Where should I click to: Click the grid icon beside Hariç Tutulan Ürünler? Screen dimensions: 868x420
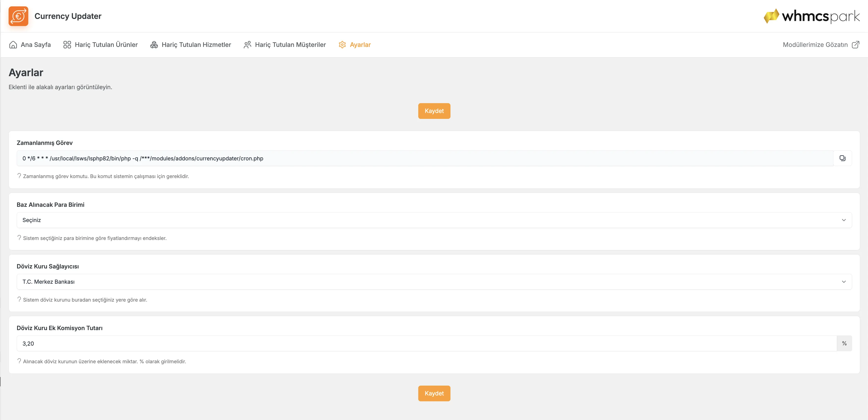[67, 45]
